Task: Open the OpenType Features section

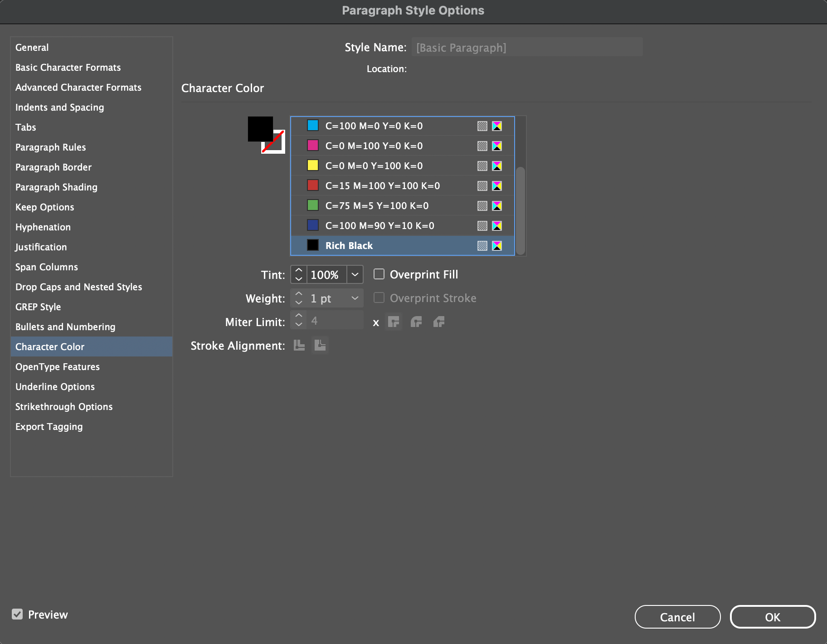Action: click(91, 366)
